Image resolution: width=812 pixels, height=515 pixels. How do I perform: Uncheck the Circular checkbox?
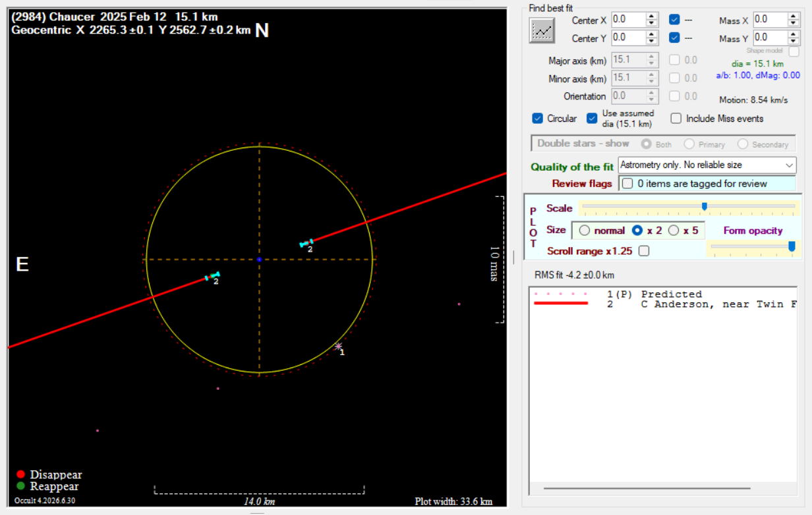point(537,119)
